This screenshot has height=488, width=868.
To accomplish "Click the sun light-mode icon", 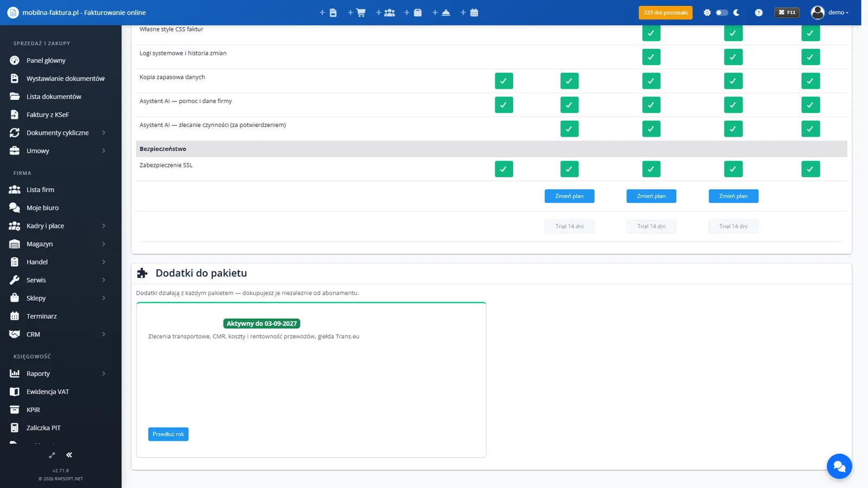I will [x=707, y=12].
